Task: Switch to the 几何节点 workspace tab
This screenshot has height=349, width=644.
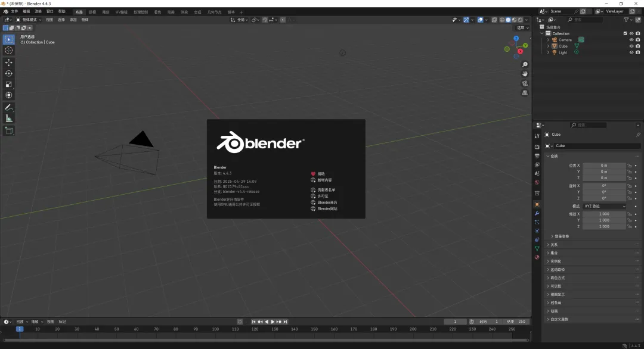Action: click(x=215, y=12)
